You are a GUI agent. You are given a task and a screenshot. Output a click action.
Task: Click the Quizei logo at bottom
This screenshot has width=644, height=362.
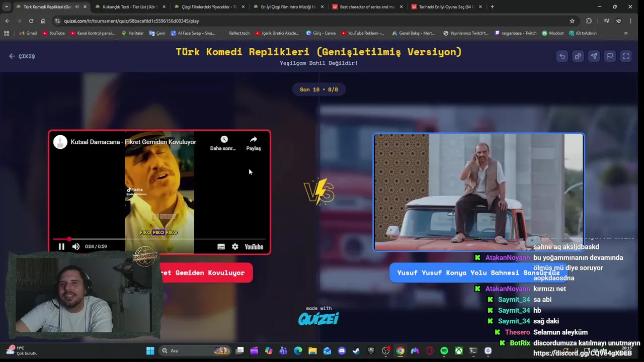tap(318, 318)
